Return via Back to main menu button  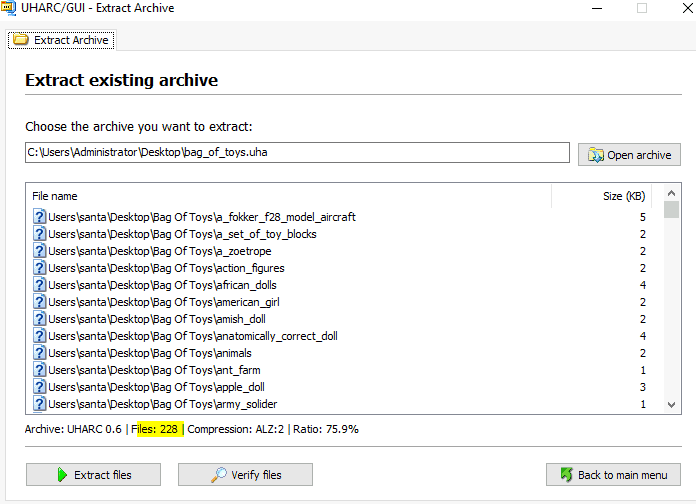(x=613, y=475)
